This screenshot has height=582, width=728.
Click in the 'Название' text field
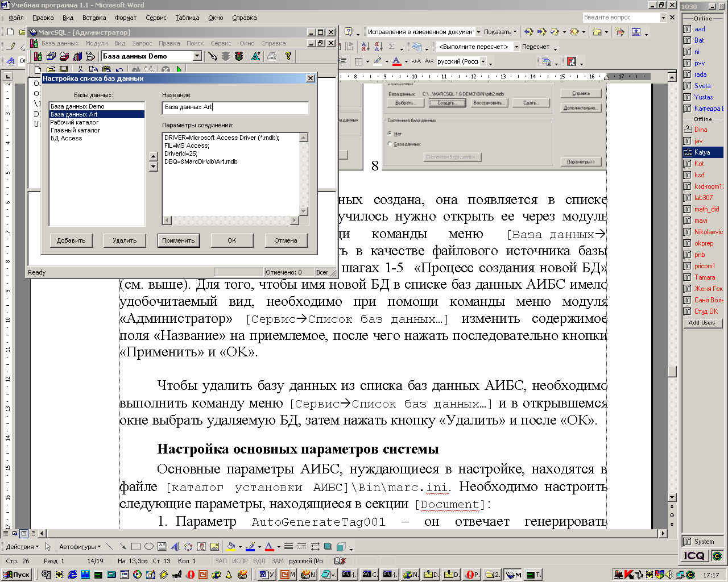click(235, 107)
